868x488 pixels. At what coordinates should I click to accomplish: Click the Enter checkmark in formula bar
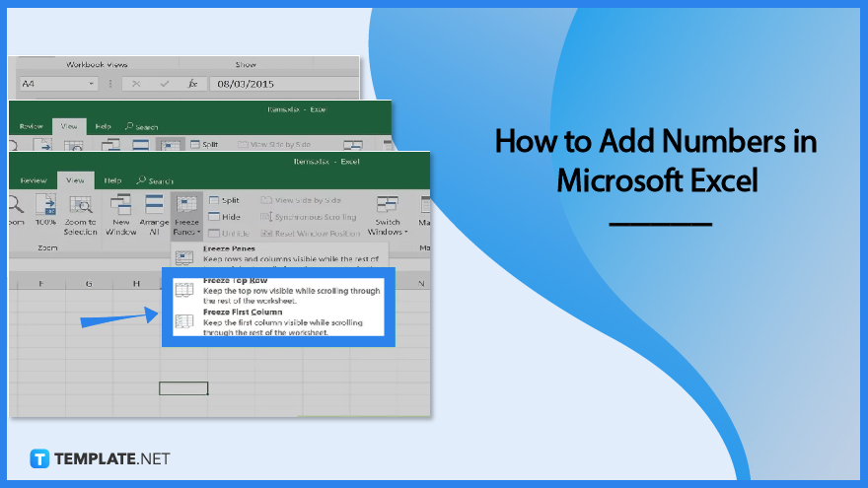165,84
